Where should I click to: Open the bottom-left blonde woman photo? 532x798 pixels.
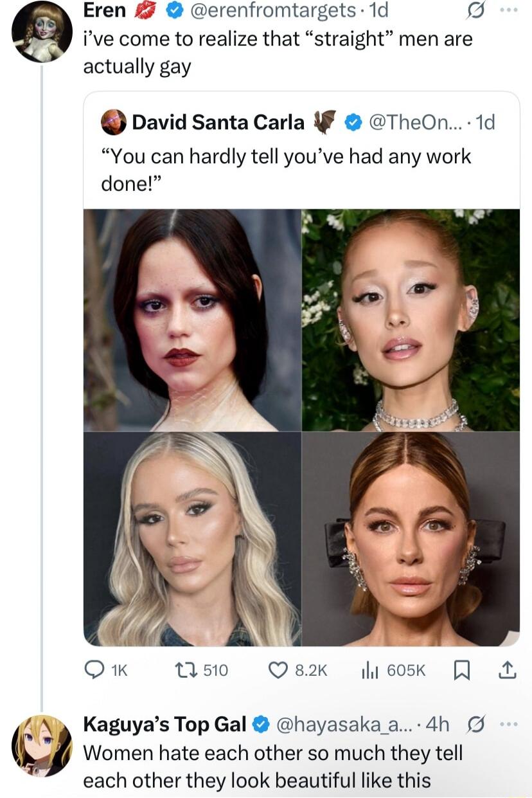click(x=192, y=539)
